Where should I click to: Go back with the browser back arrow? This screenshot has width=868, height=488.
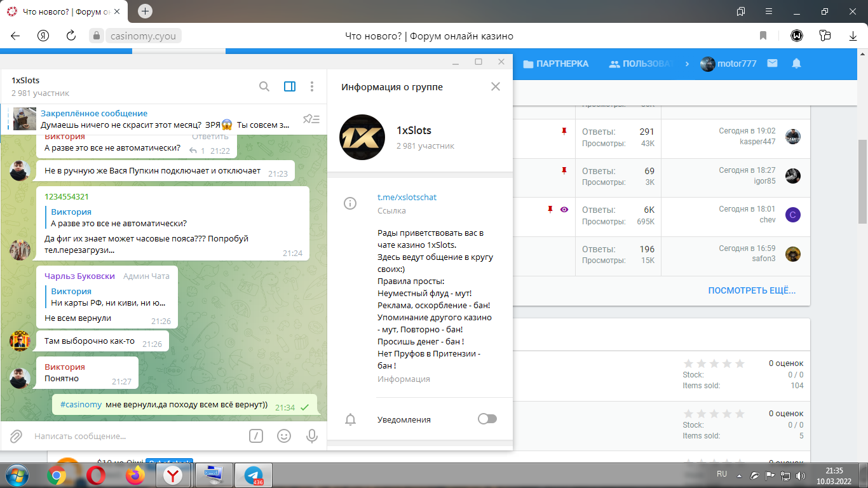click(x=15, y=36)
